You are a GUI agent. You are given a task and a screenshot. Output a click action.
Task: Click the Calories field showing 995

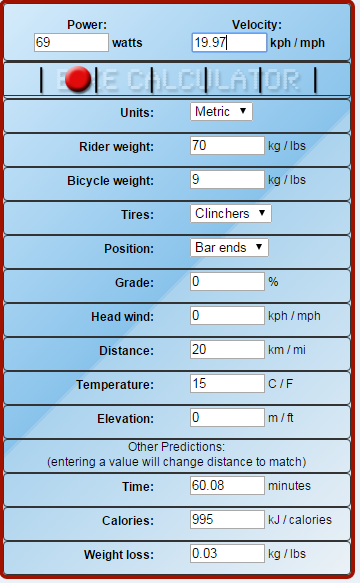coord(227,519)
